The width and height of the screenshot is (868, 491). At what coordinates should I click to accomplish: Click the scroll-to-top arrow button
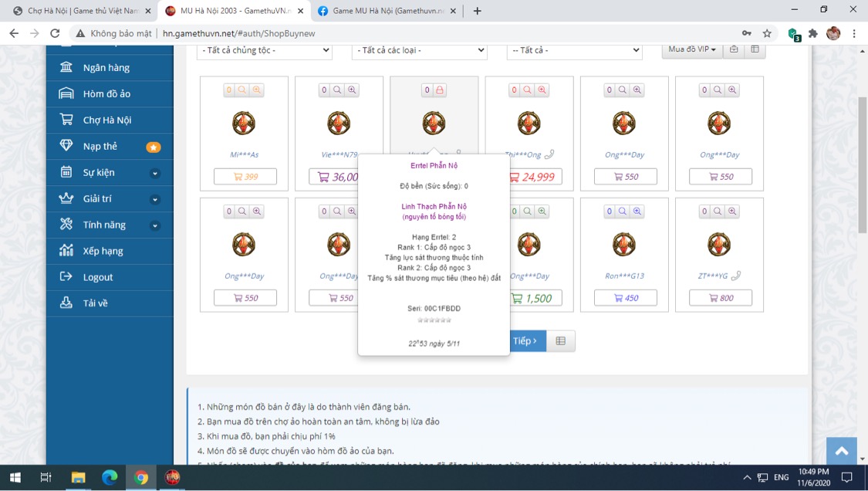pos(841,452)
